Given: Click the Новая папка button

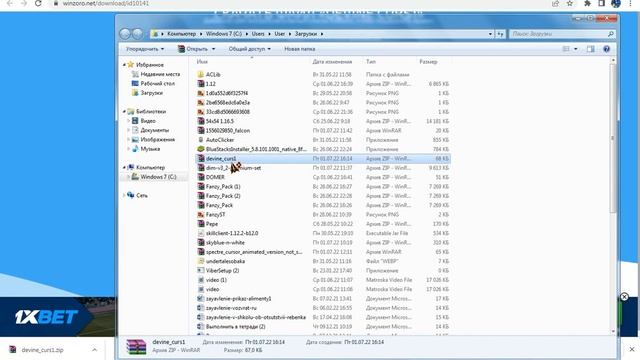Looking at the screenshot, I should pyautogui.click(x=300, y=49).
